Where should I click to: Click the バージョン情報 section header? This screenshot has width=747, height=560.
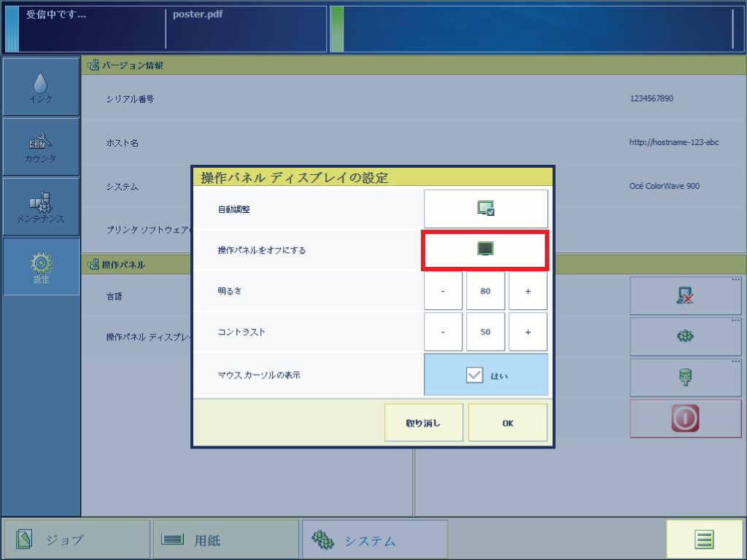point(414,65)
